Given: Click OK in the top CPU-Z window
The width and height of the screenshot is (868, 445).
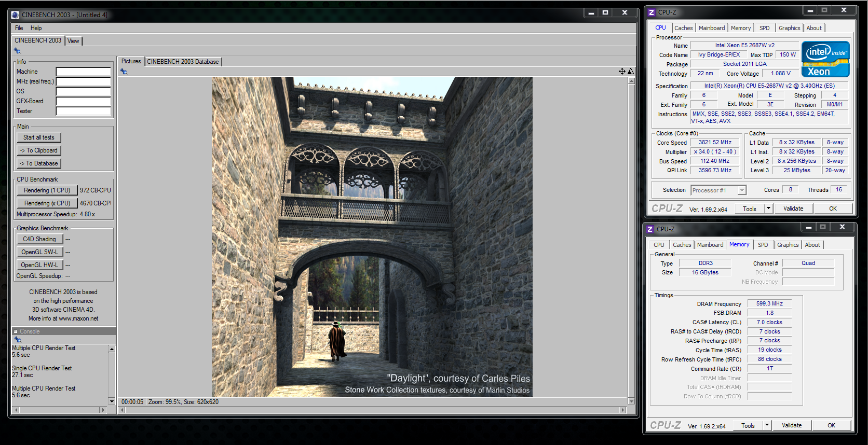Looking at the screenshot, I should pyautogui.click(x=833, y=208).
